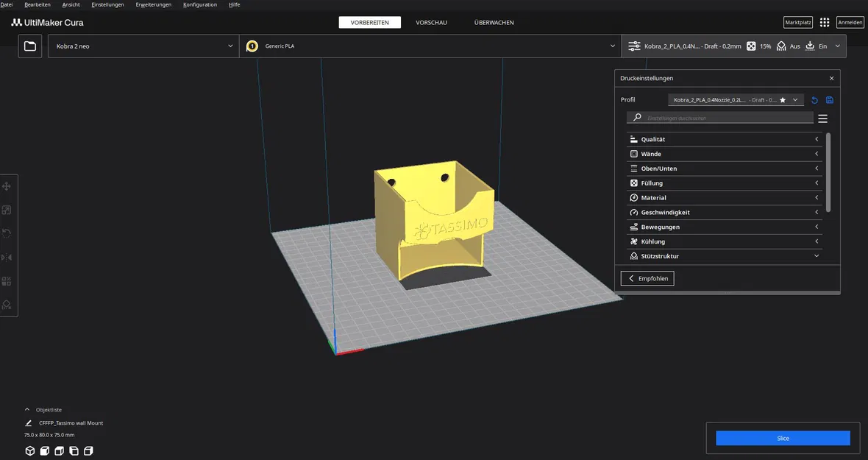The width and height of the screenshot is (868, 460).
Task: Click the support 'Aus' icon
Action: click(781, 46)
